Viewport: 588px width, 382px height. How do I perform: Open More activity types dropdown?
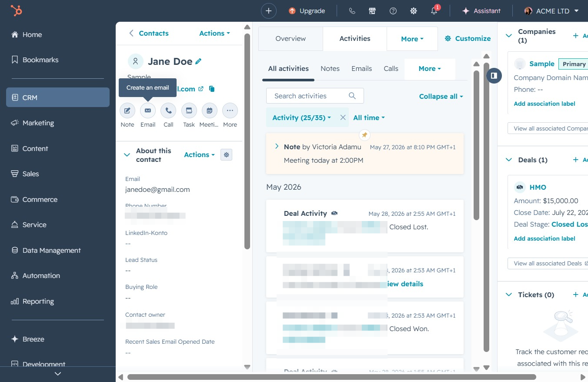point(430,69)
